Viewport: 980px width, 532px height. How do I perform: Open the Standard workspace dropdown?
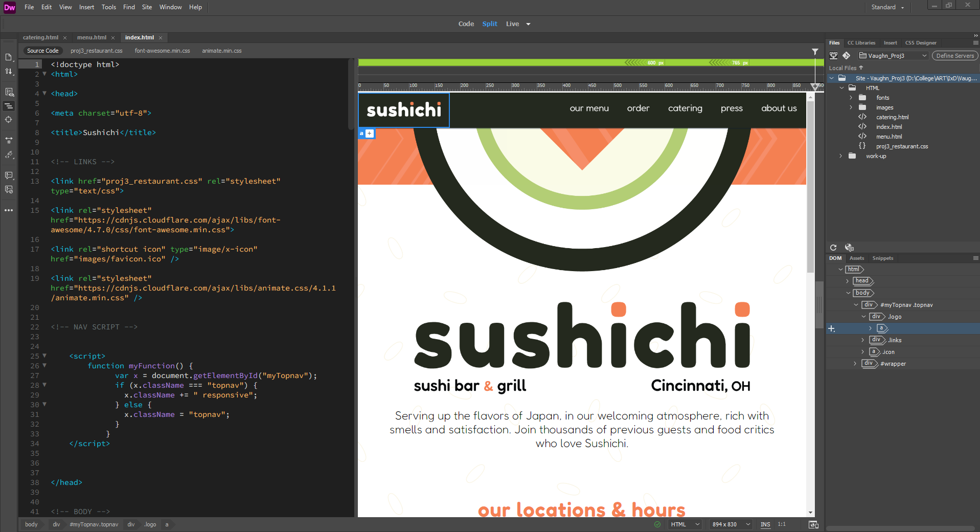[x=888, y=7]
